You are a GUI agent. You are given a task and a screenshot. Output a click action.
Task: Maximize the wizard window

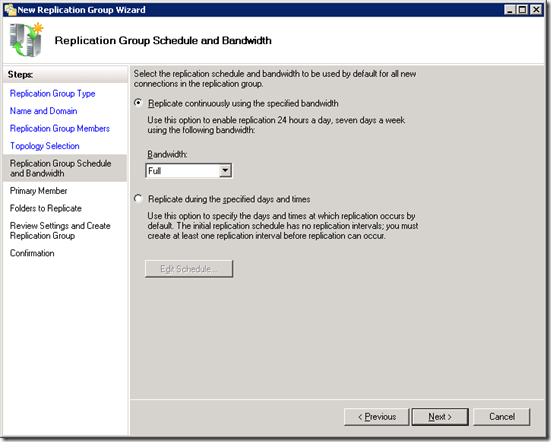tap(523, 10)
